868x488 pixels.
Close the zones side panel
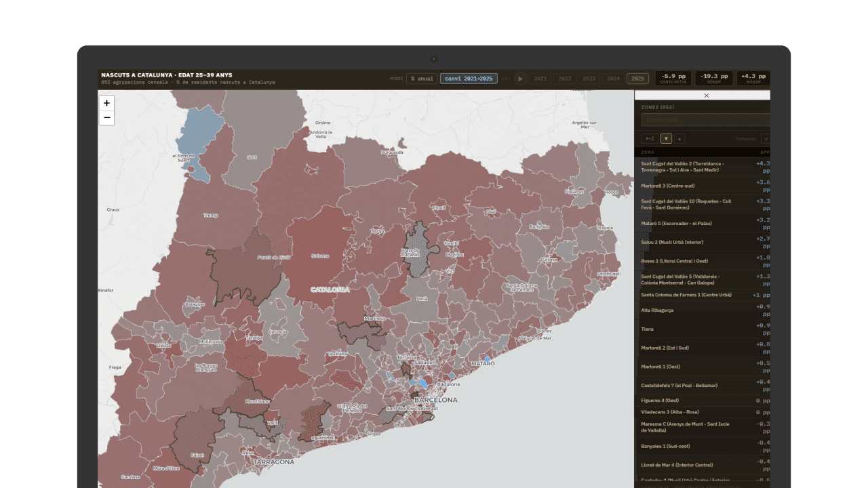coord(706,96)
